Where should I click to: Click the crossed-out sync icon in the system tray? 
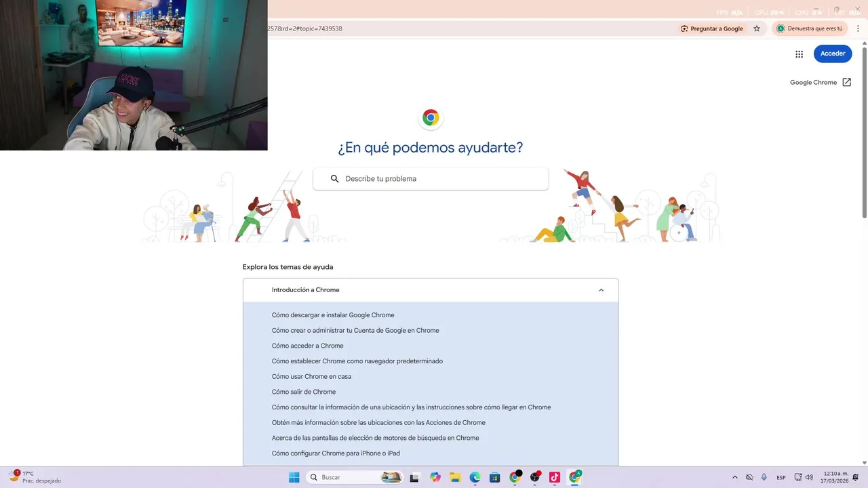click(749, 477)
